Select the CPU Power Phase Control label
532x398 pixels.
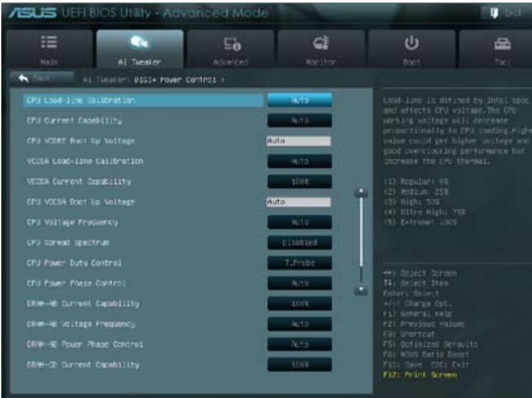(x=76, y=283)
